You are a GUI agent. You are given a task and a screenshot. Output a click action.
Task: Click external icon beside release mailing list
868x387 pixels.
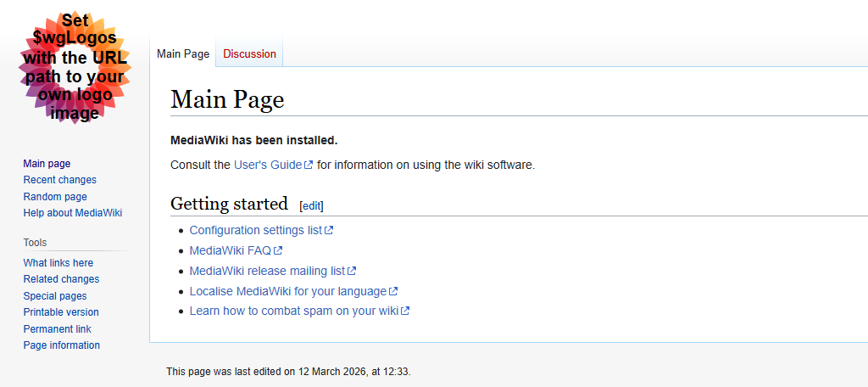coord(352,271)
